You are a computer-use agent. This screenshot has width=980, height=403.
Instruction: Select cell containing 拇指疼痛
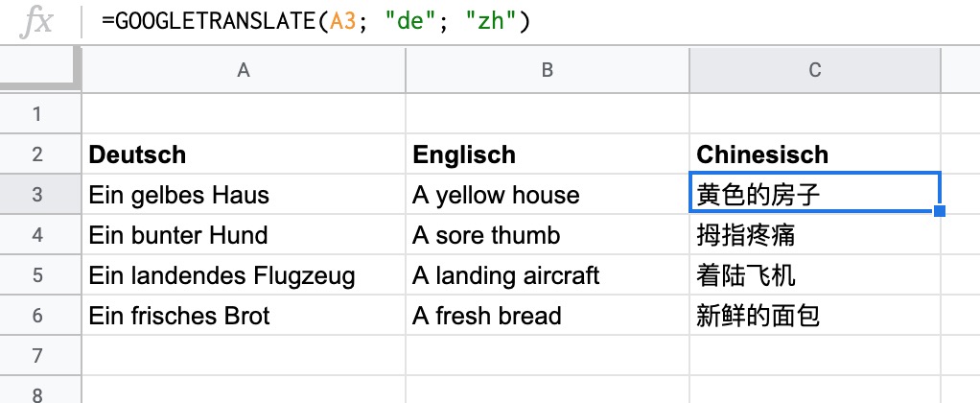pos(815,235)
